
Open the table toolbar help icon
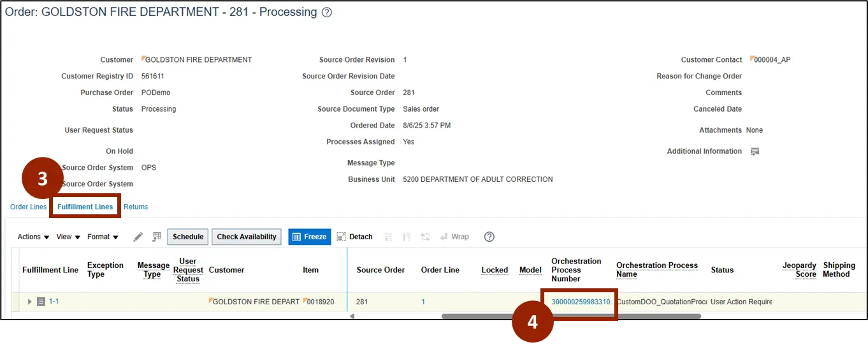(489, 237)
